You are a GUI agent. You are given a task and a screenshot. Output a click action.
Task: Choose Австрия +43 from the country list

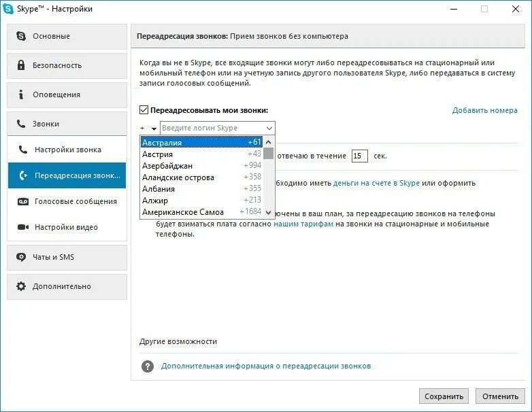(201, 154)
